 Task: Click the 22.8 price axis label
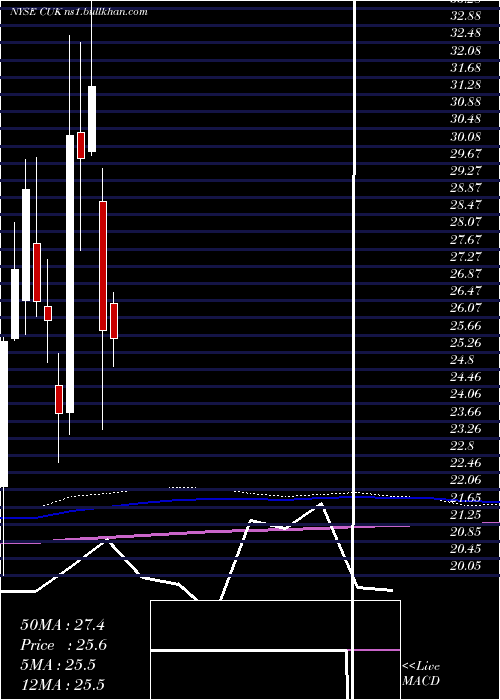[x=462, y=446]
